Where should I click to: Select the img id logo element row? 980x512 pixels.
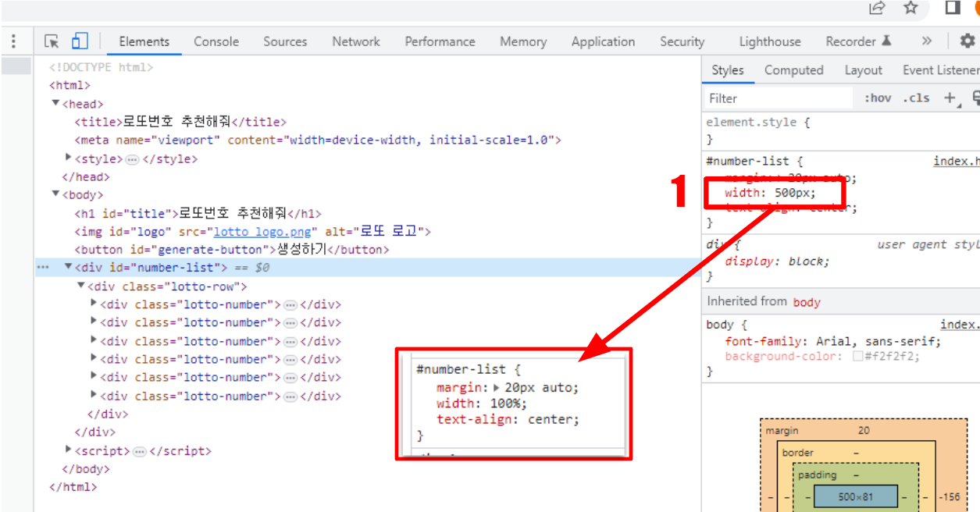[252, 232]
